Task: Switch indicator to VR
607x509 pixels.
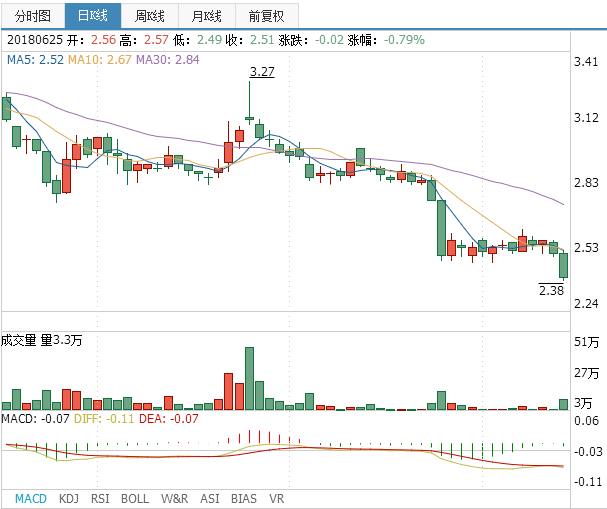Action: 276,498
